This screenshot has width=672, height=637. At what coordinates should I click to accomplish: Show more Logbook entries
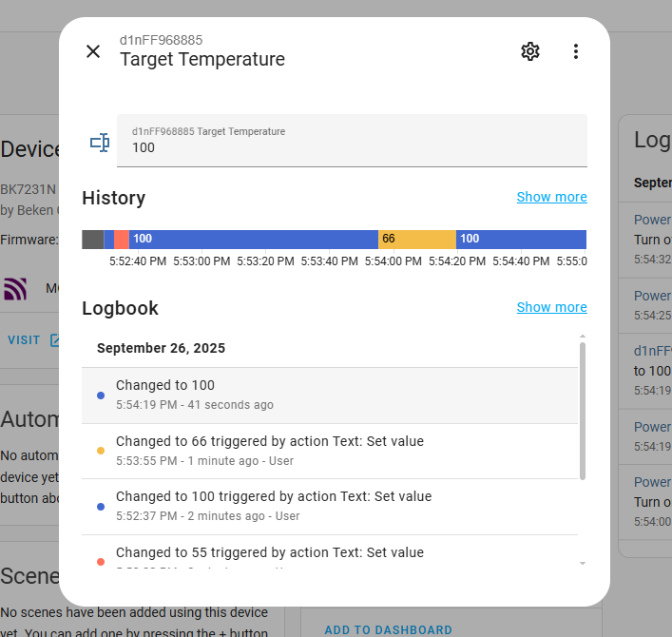(x=551, y=307)
